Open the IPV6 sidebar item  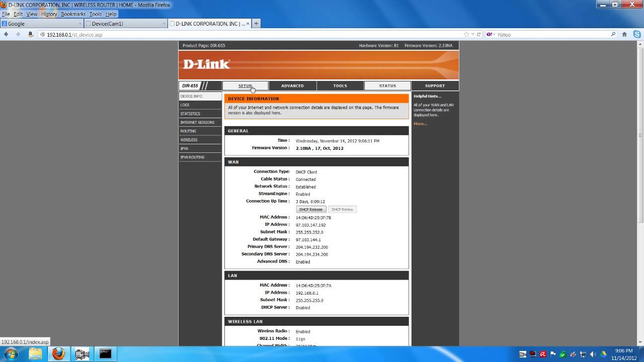[200, 148]
